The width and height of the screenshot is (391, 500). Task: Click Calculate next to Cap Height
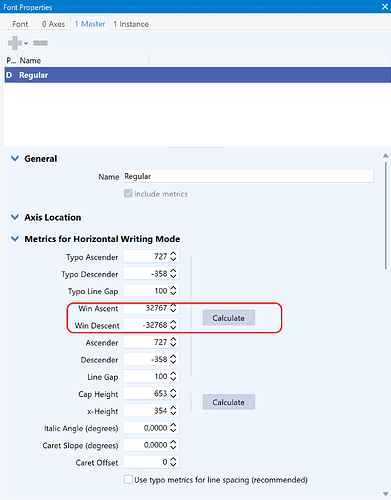pos(229,402)
